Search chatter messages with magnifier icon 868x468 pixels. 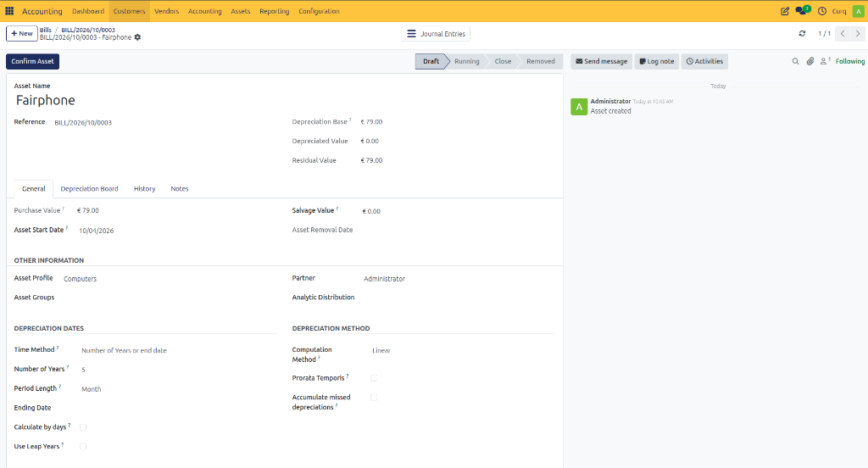[x=795, y=62]
